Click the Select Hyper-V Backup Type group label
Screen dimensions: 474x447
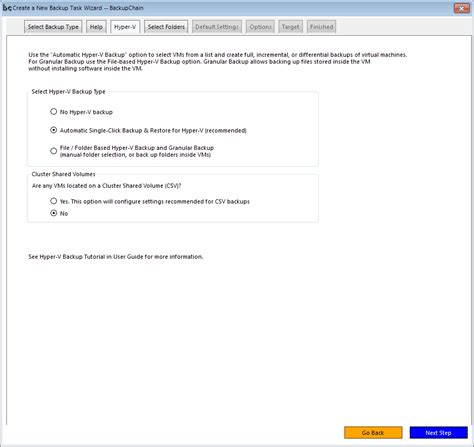[68, 91]
